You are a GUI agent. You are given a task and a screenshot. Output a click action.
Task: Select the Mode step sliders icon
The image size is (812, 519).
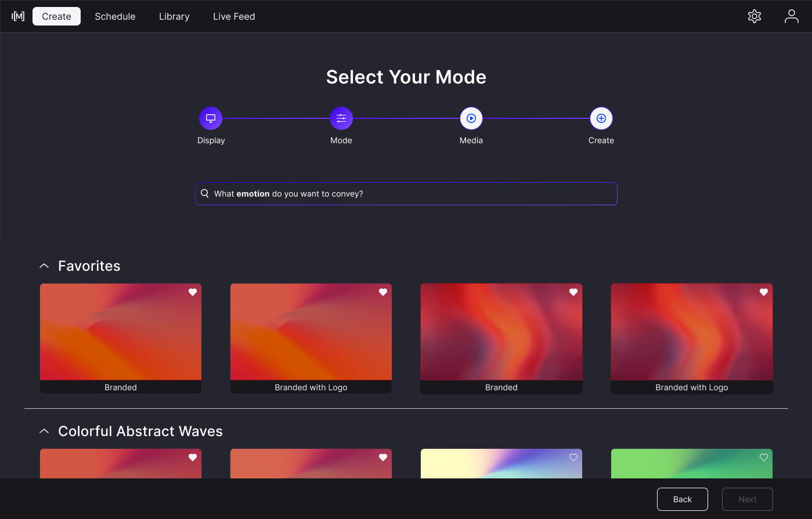[341, 118]
